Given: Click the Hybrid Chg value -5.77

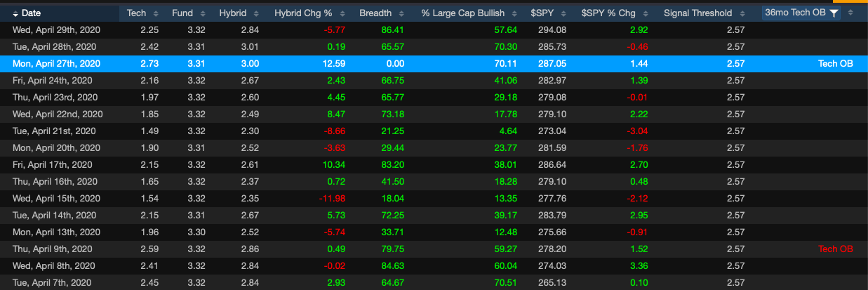Looking at the screenshot, I should pos(335,30).
